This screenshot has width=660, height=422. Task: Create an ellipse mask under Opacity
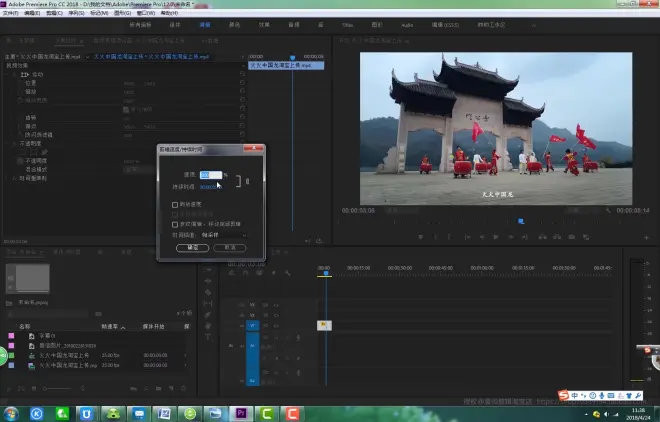24,152
